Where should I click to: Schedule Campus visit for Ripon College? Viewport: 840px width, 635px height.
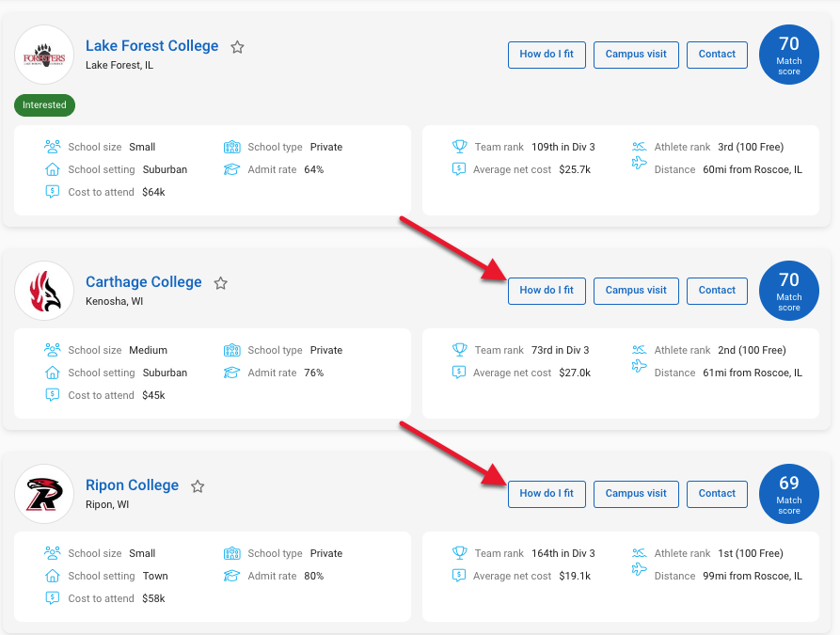point(636,494)
